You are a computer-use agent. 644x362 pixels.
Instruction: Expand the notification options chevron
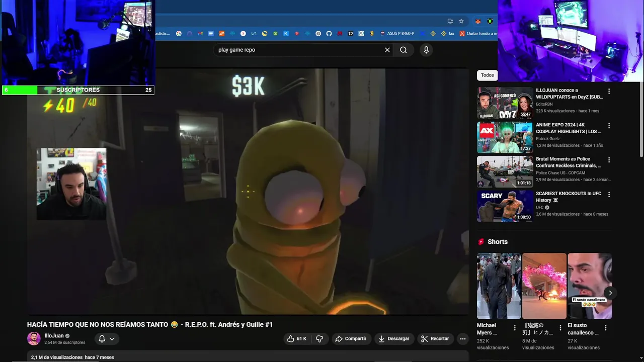coord(112,339)
